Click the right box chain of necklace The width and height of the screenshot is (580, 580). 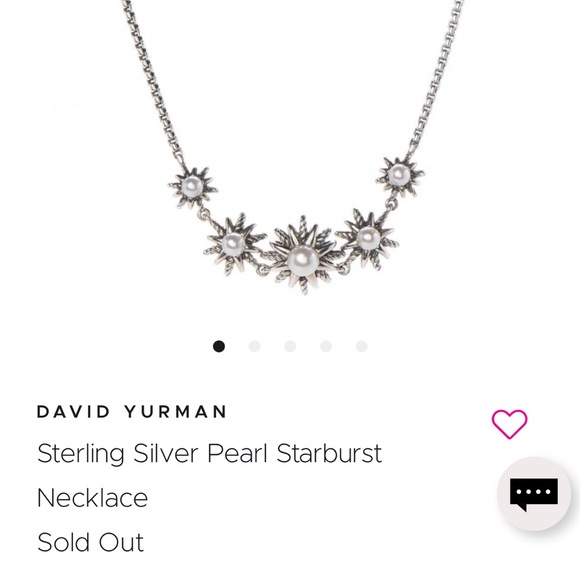436,80
